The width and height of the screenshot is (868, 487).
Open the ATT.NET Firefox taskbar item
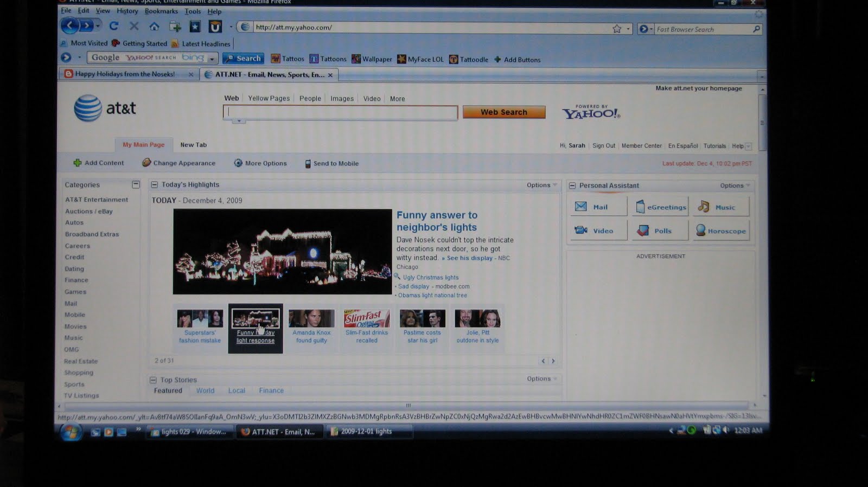(279, 432)
